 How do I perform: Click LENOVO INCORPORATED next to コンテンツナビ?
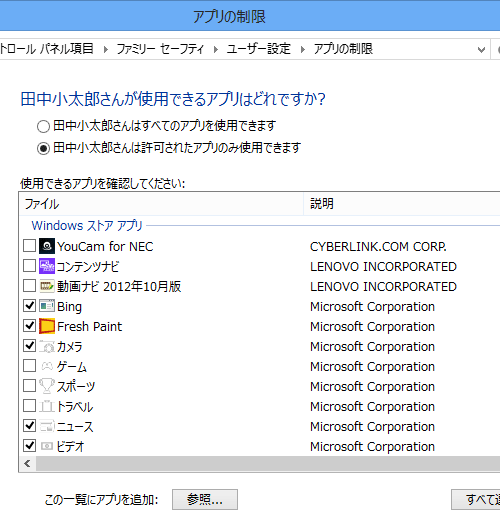[383, 267]
